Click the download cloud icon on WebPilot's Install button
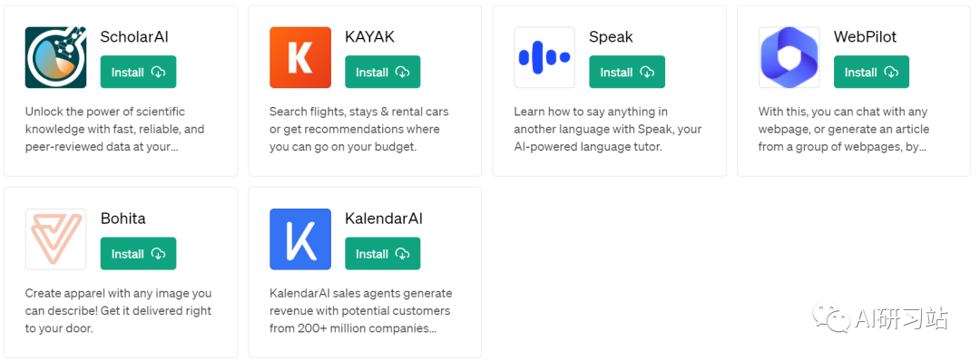 [x=891, y=73]
